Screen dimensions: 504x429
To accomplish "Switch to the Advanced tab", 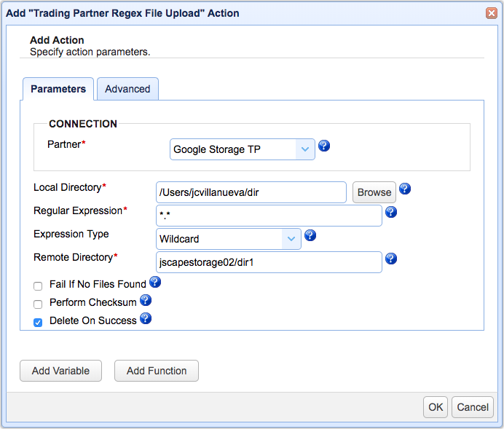I will (x=127, y=89).
